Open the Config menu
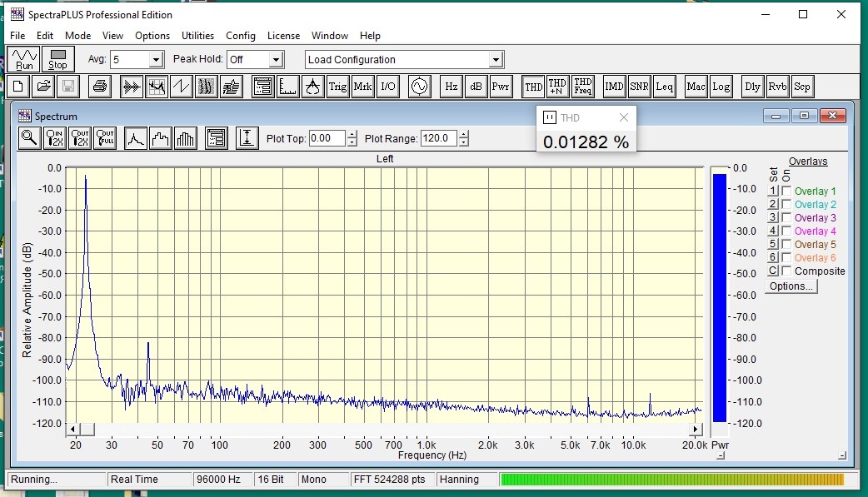 point(241,36)
